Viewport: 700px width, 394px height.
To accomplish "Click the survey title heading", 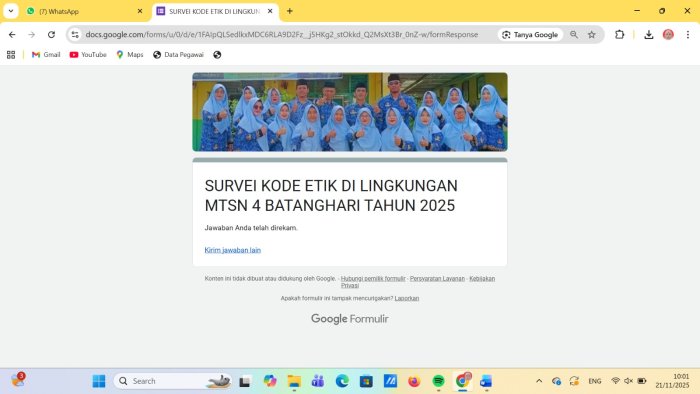I will point(331,195).
